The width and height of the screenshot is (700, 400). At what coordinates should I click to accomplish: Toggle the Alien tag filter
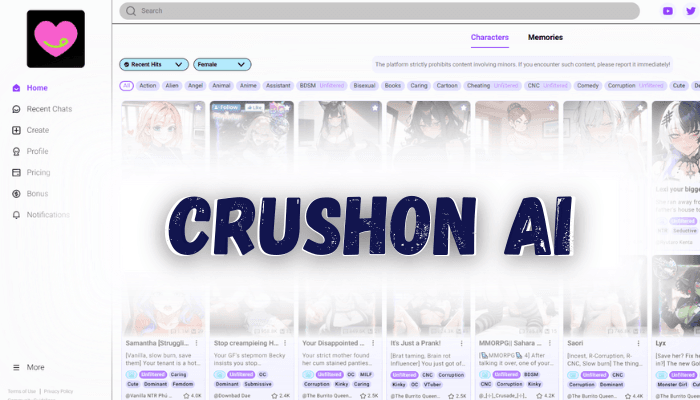[172, 86]
